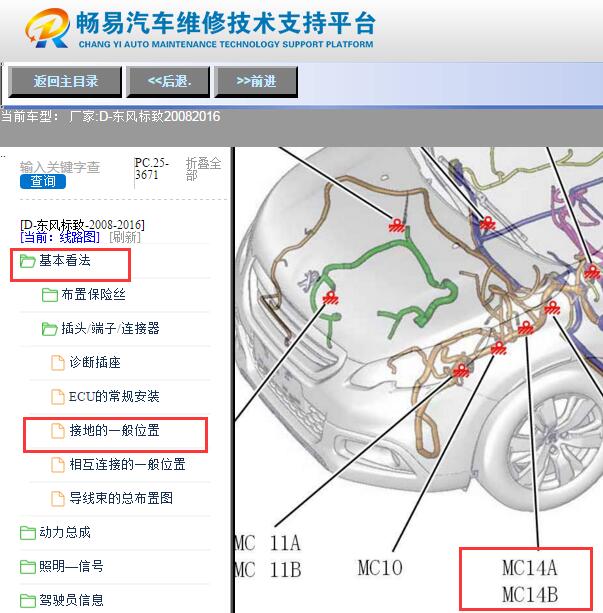Click the folder icon beside 插头/端子/连接器
The height and width of the screenshot is (613, 603).
point(50,329)
